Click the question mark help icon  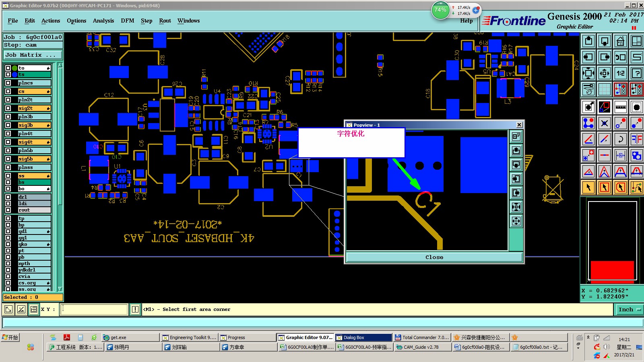[x=637, y=73]
